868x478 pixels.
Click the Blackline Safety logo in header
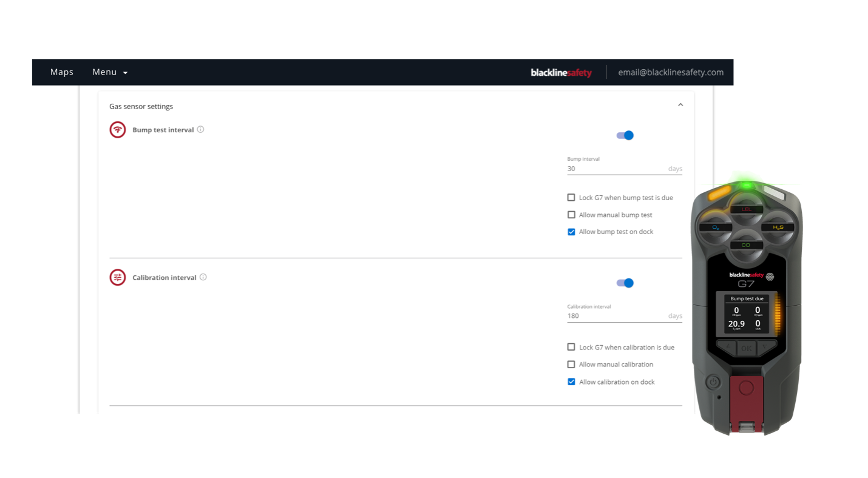click(x=561, y=73)
